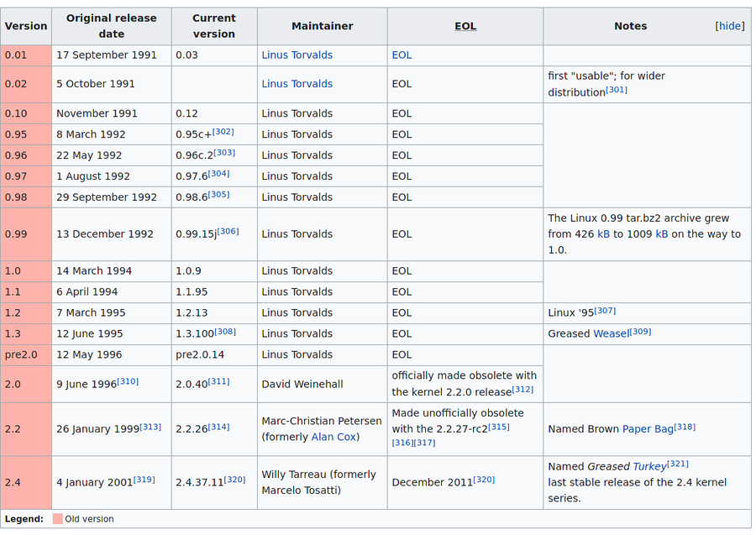This screenshot has width=756, height=535.
Task: Open citation 306 next to 0.99.15j
Action: click(228, 231)
